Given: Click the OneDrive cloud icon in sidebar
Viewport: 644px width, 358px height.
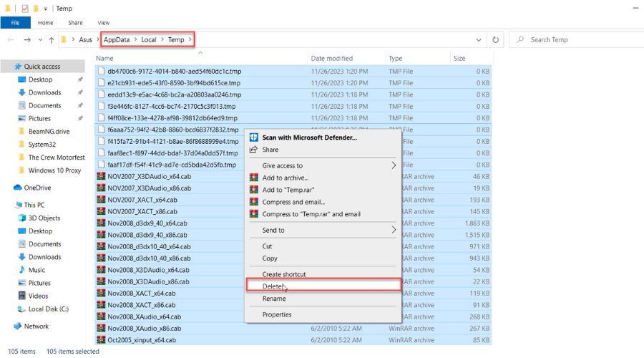Looking at the screenshot, I should coord(18,188).
